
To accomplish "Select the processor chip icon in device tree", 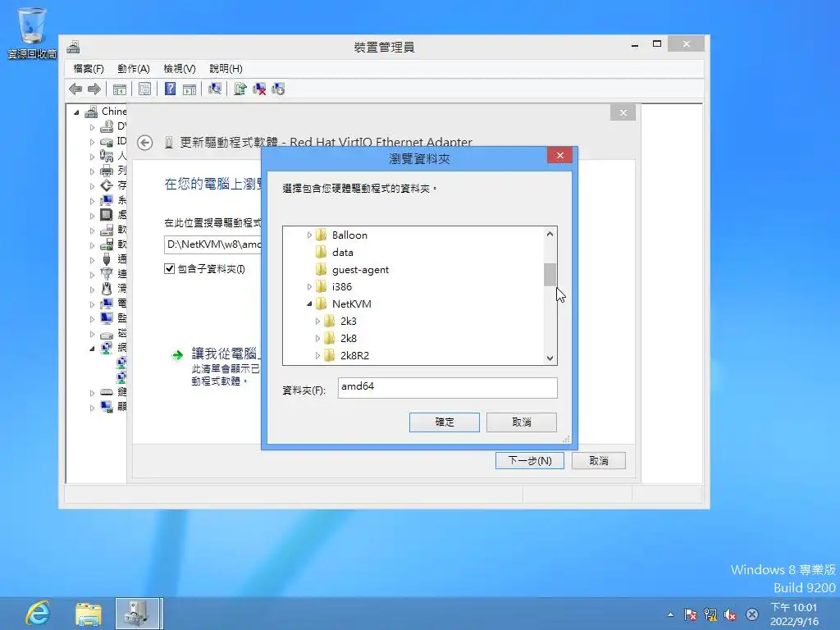I will coord(107,214).
